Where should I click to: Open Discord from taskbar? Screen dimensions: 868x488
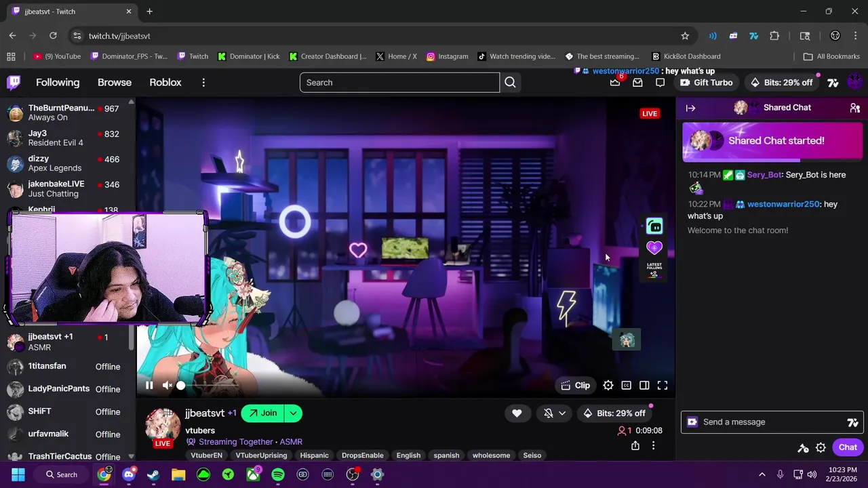[129, 474]
